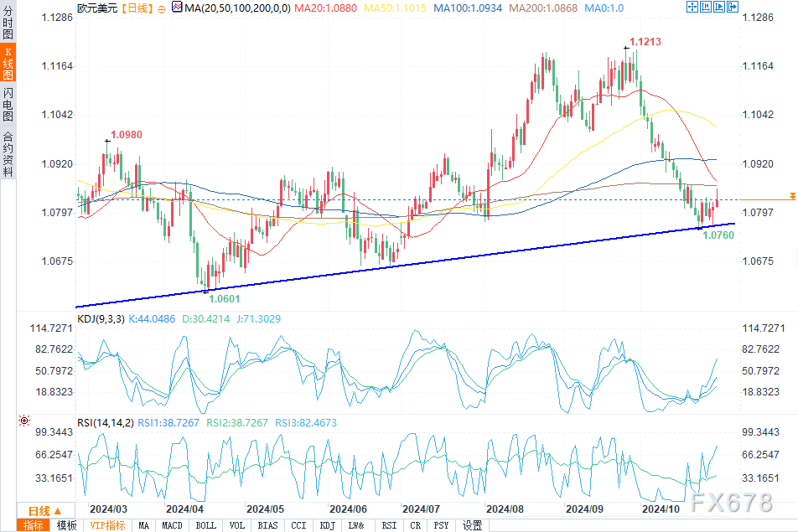Click the VIP指标 button
The height and width of the screenshot is (532, 798).
107,525
